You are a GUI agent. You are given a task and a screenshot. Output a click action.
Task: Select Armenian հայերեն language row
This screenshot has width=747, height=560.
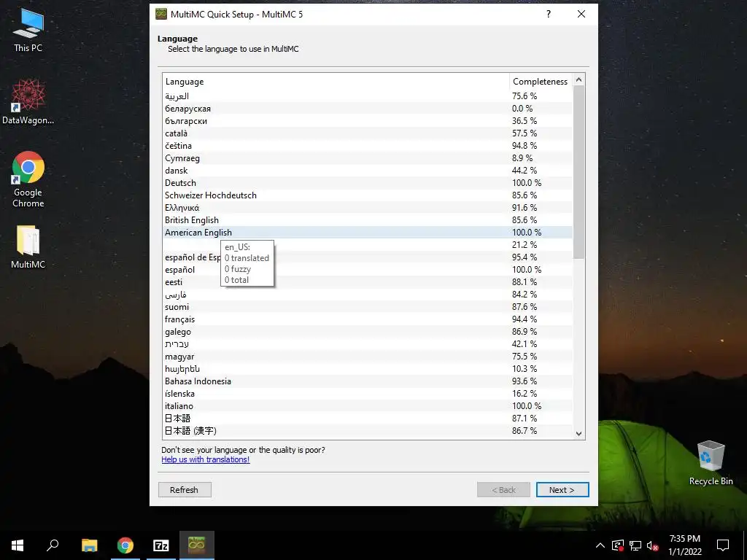(368, 368)
